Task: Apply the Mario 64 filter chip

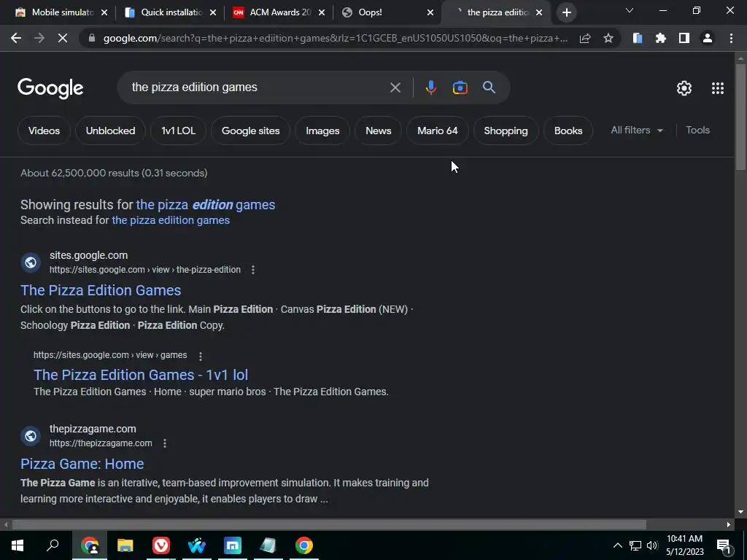Action: [438, 131]
